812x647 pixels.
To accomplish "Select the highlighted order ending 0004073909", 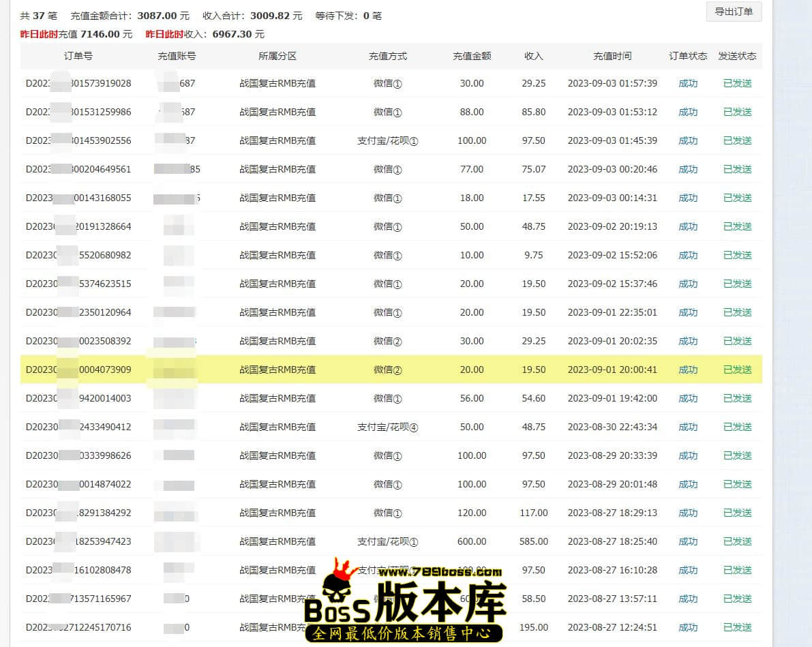I will 78,370.
